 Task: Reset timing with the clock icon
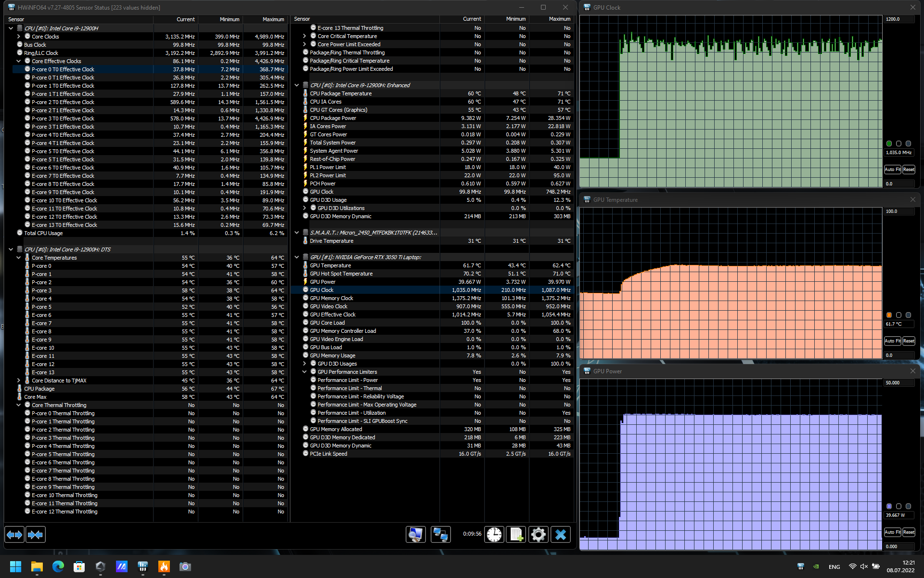[x=494, y=534]
